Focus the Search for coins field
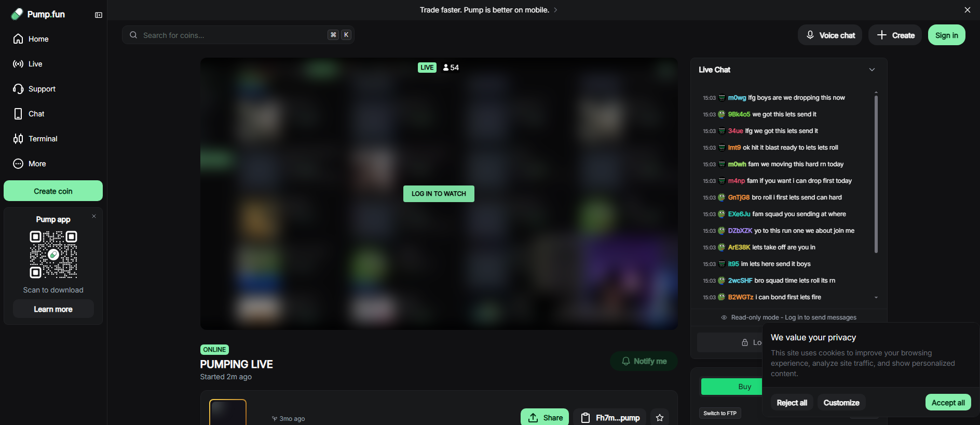Image resolution: width=980 pixels, height=425 pixels. 238,35
